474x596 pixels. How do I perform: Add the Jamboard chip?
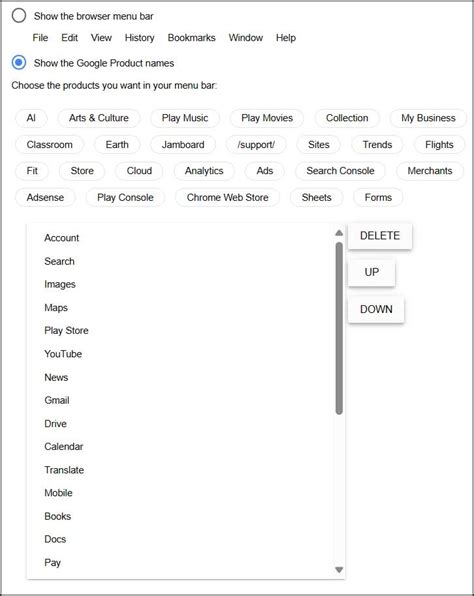(x=183, y=144)
